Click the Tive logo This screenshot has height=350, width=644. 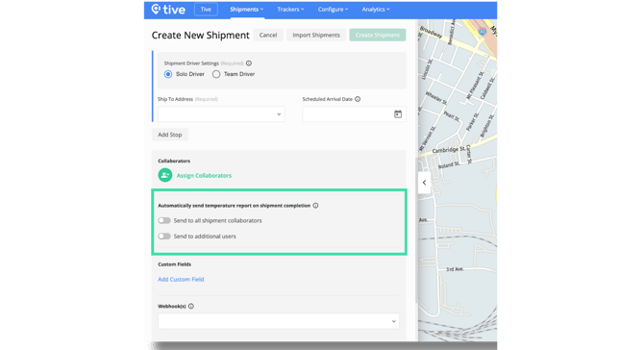168,9
